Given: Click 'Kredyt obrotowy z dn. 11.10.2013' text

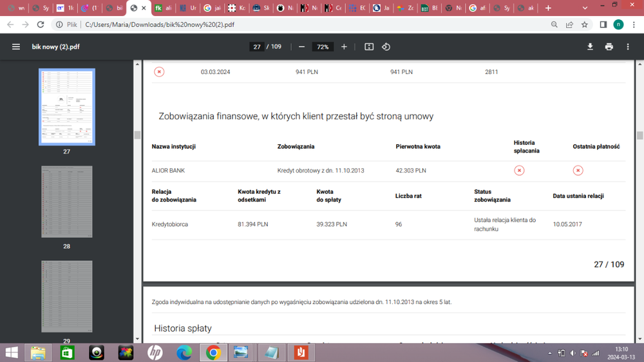Looking at the screenshot, I should pos(321,171).
